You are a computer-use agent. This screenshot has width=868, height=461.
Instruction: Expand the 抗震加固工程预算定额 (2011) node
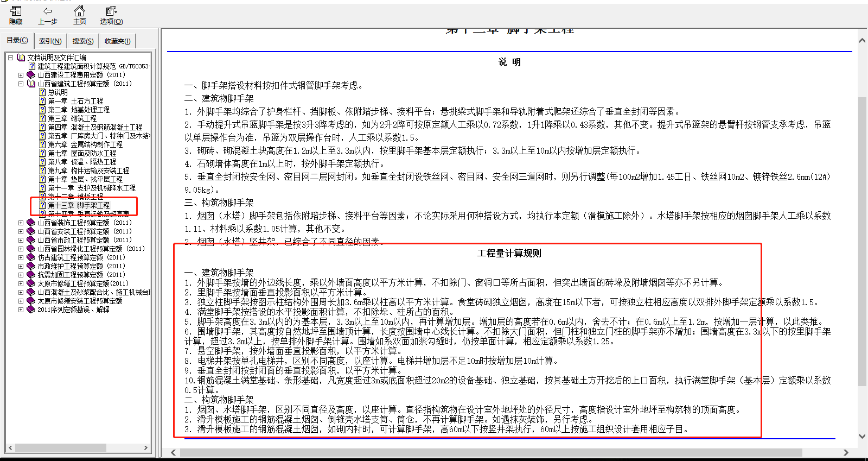click(21, 275)
